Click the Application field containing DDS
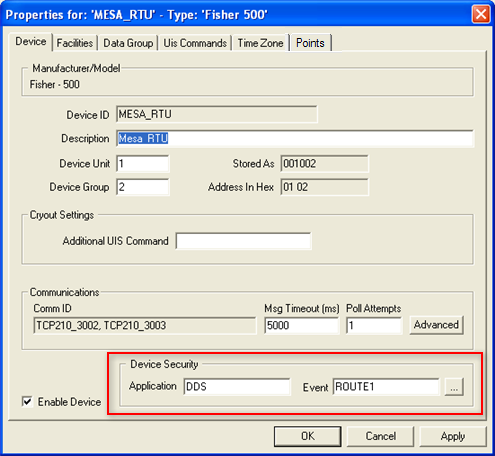 237,387
